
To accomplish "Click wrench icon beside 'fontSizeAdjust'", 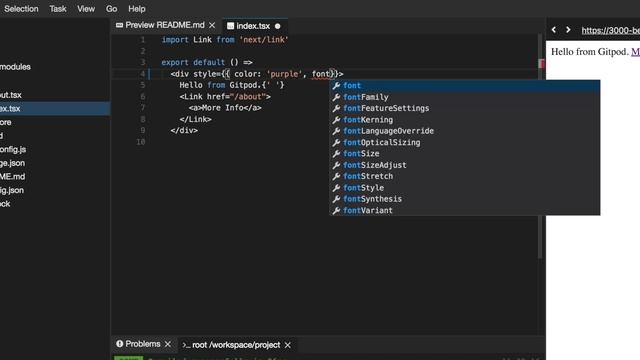I will pos(336,165).
